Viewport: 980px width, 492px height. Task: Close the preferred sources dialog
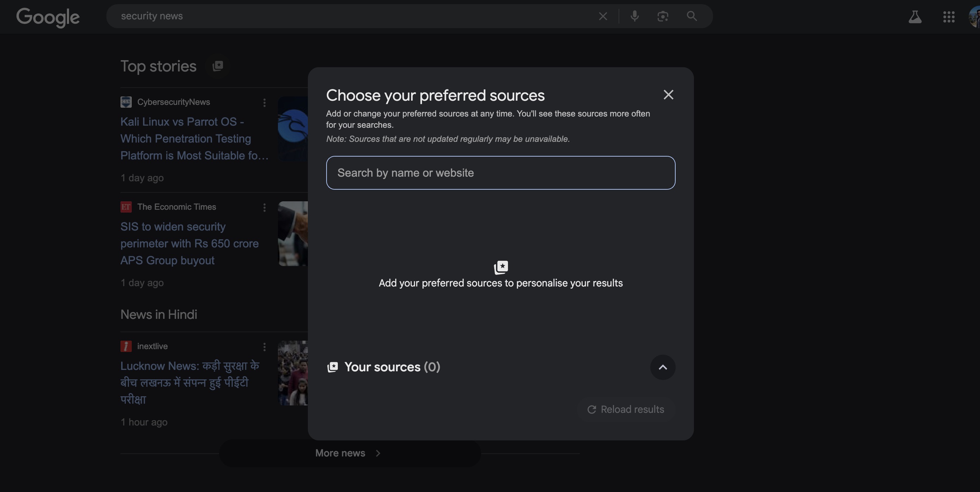coord(669,95)
